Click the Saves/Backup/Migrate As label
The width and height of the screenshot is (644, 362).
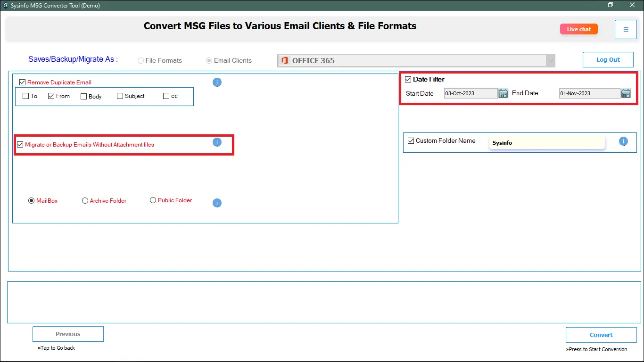click(73, 59)
